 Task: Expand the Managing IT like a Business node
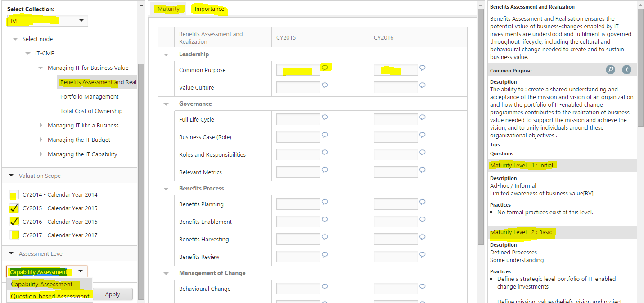pyautogui.click(x=41, y=126)
